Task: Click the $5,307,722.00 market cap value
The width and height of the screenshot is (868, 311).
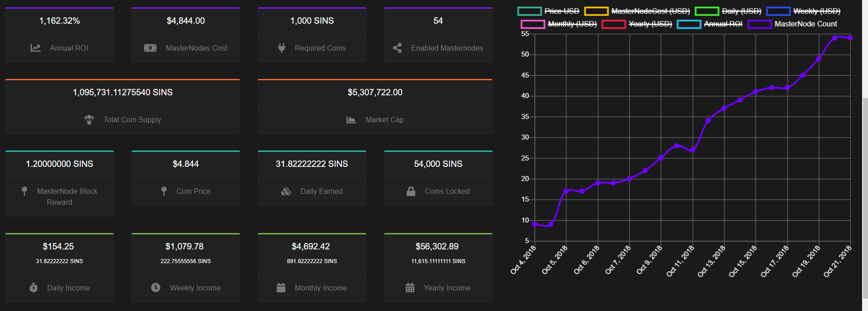Action: click(375, 93)
